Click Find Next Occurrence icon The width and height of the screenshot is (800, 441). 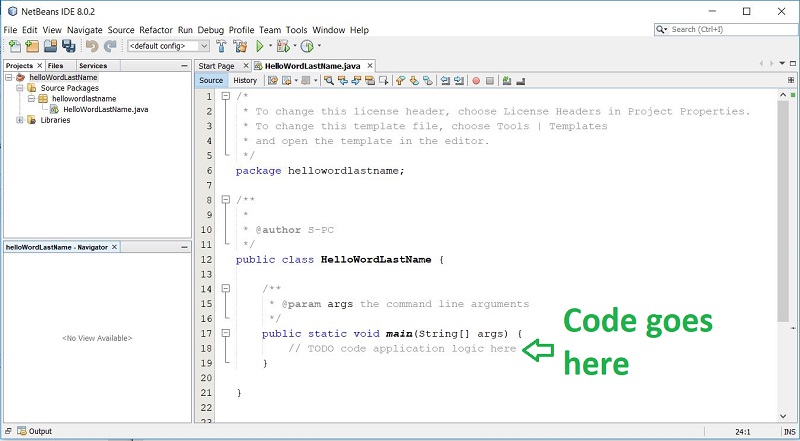356,81
